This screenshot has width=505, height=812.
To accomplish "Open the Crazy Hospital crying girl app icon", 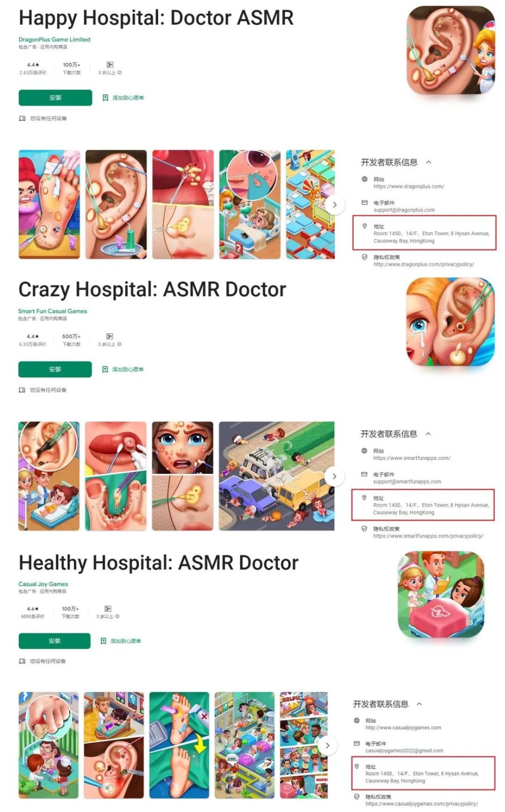I will pyautogui.click(x=450, y=322).
